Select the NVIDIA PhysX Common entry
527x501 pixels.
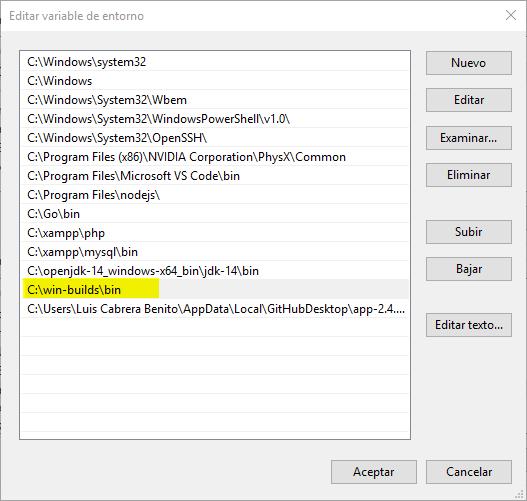[x=215, y=157]
